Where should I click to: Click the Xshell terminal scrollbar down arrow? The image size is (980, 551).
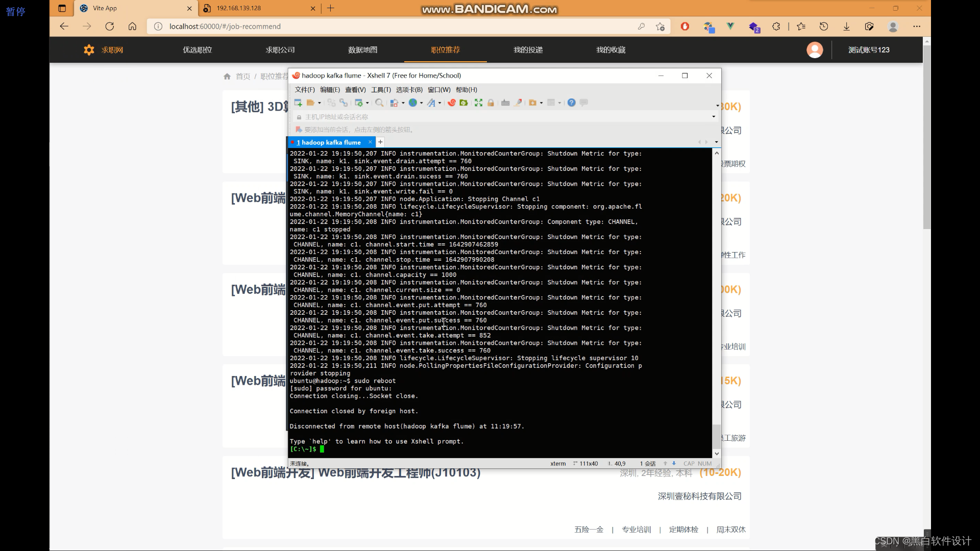(717, 454)
